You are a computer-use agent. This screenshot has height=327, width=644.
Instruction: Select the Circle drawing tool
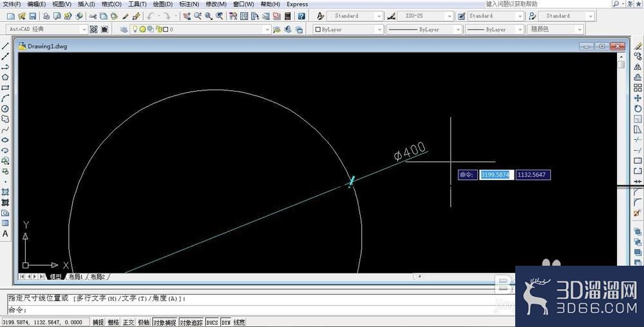pyautogui.click(x=5, y=108)
